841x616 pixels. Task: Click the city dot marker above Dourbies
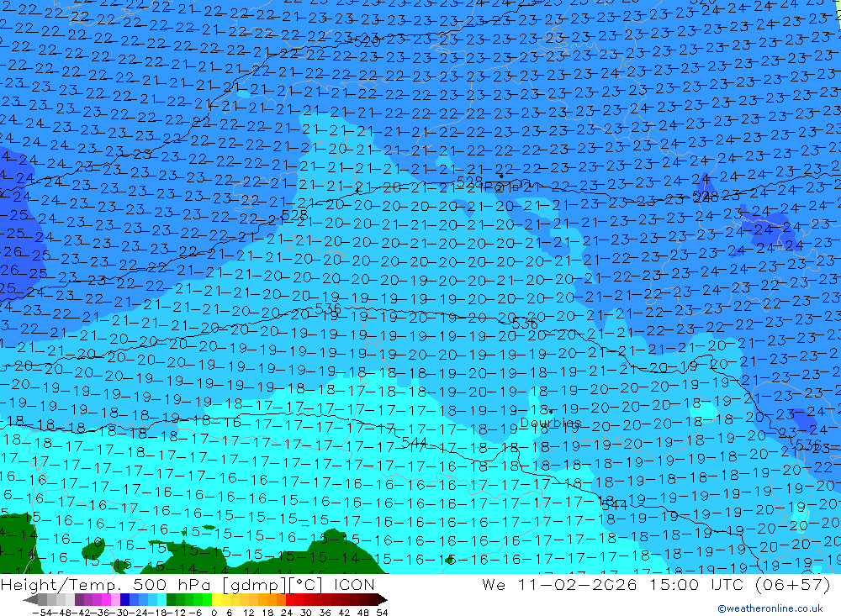click(551, 412)
